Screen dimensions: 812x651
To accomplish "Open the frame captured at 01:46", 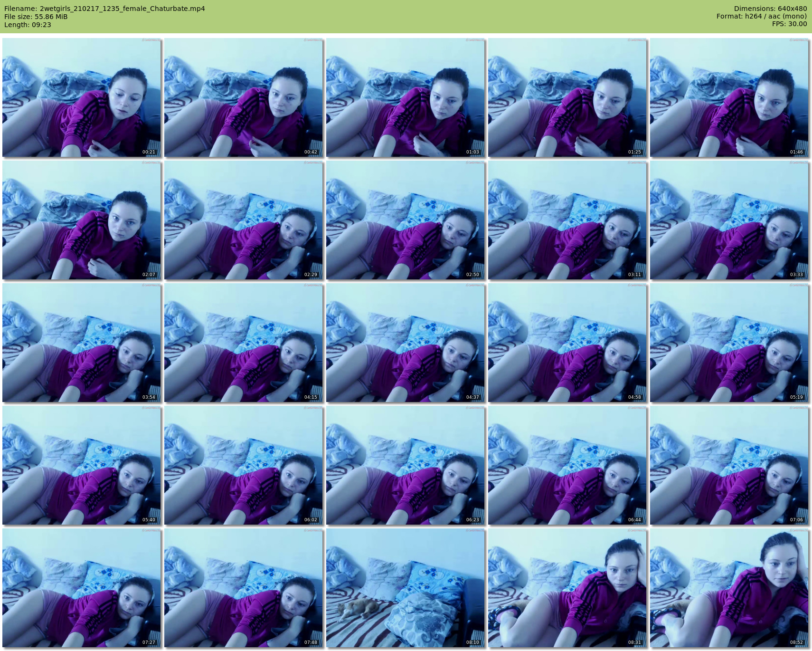I will [x=729, y=97].
